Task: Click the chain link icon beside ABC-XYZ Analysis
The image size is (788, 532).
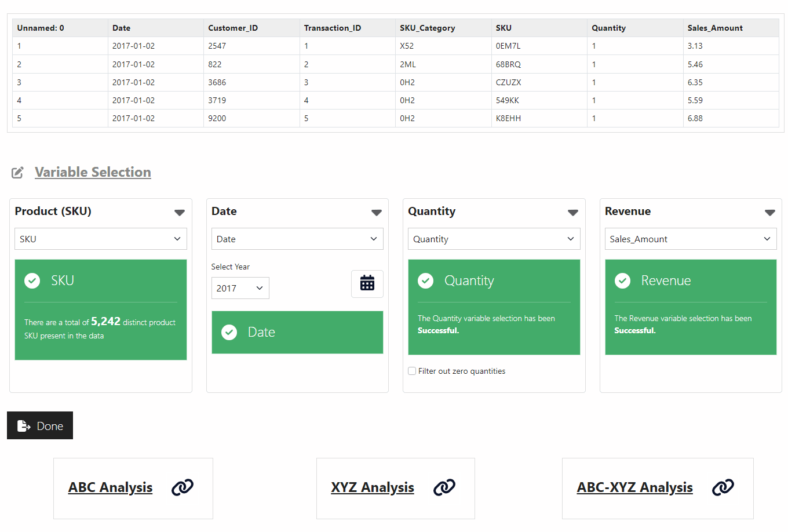Action: click(723, 487)
